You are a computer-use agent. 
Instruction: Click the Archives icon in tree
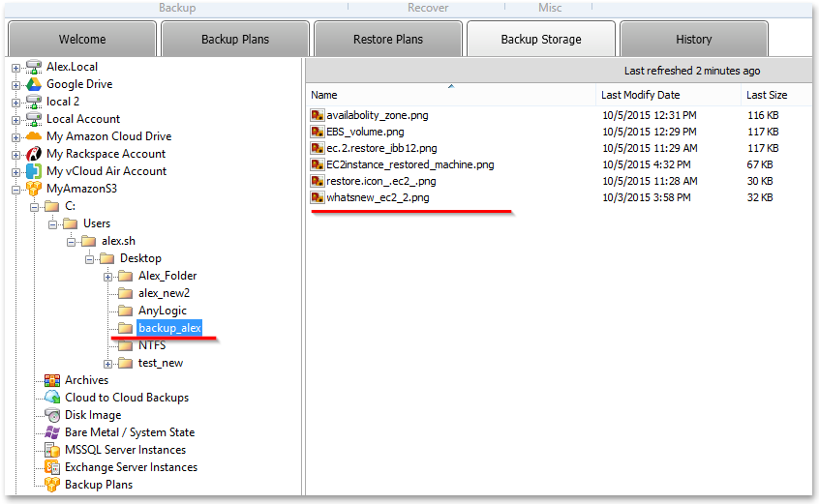click(52, 380)
